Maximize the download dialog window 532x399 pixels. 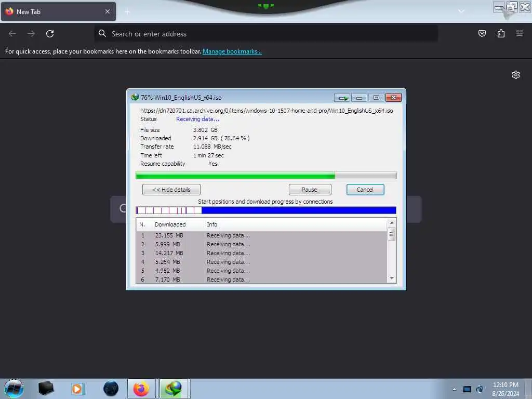[x=376, y=98]
